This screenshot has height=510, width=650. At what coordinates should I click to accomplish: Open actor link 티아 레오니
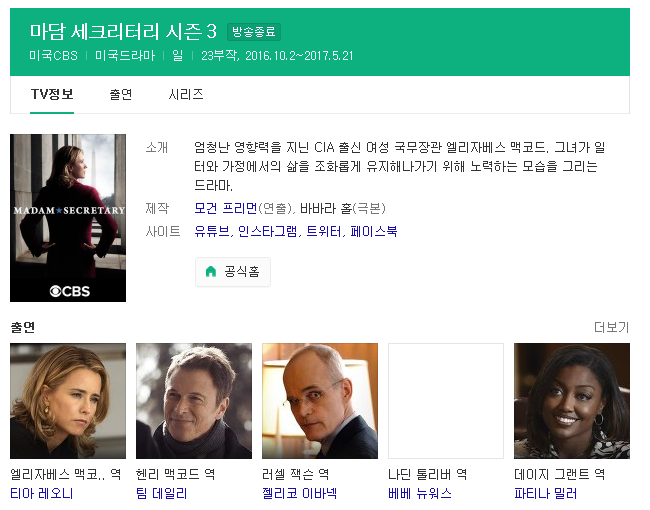[41, 493]
